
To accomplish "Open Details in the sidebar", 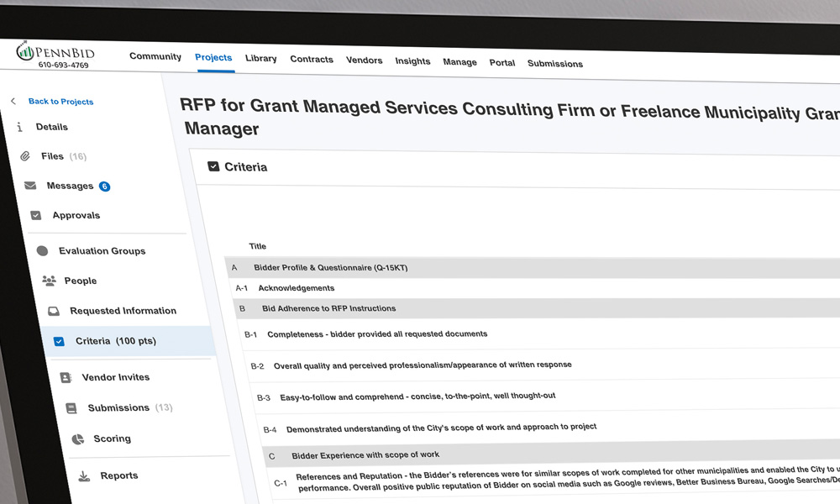I will 51,127.
